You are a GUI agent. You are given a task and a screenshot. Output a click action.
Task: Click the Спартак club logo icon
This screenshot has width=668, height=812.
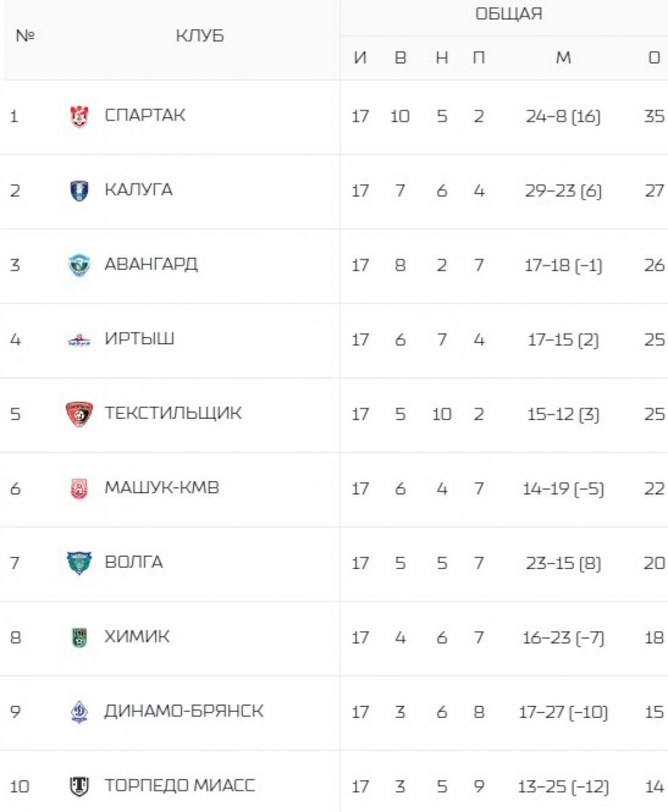point(79,117)
